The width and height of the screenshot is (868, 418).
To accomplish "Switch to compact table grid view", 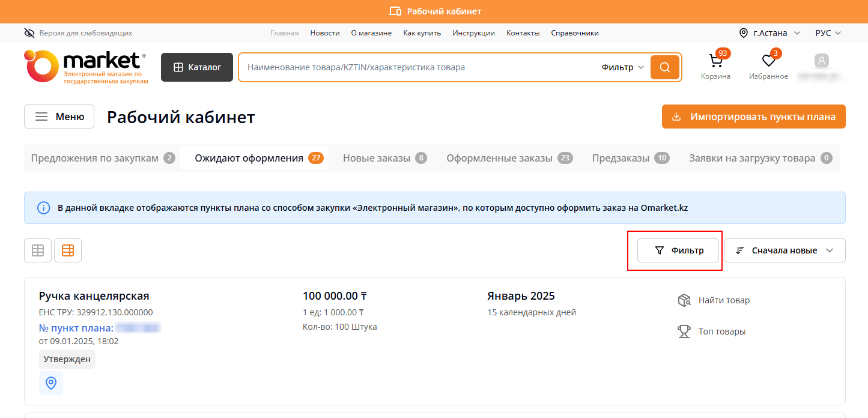I will 38,250.
